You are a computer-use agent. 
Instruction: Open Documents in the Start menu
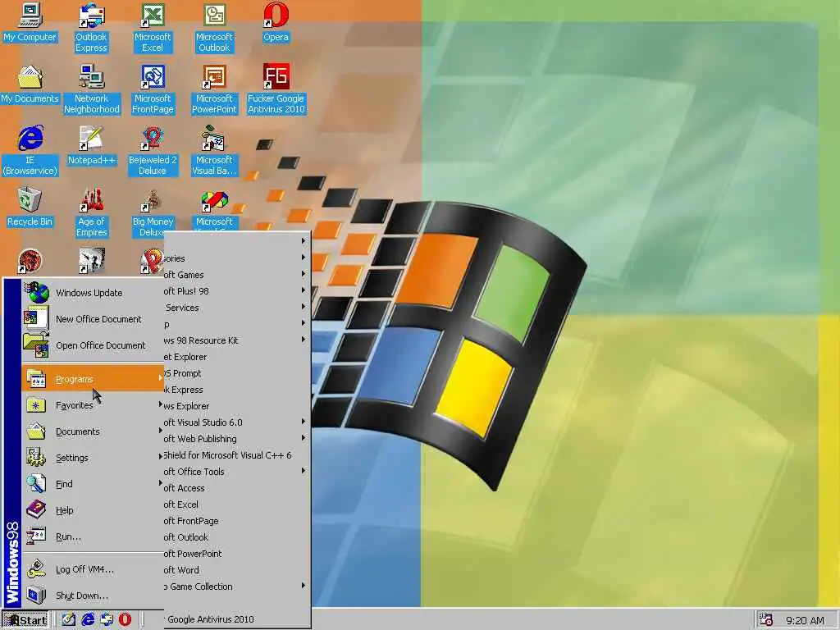pyautogui.click(x=93, y=431)
